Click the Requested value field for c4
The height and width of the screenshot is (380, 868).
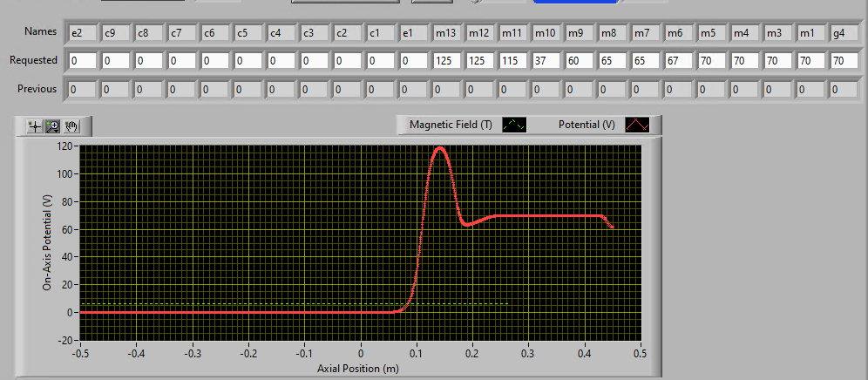pyautogui.click(x=282, y=60)
